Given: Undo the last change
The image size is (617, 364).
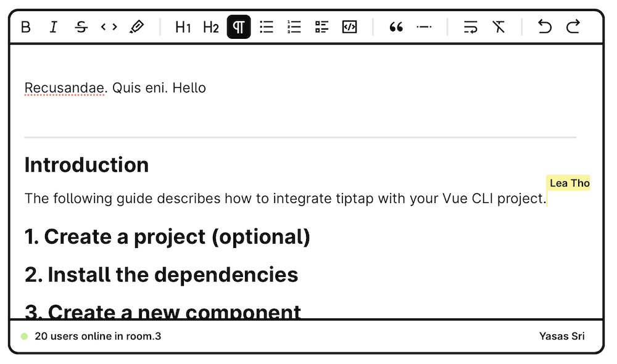Looking at the screenshot, I should click(545, 27).
